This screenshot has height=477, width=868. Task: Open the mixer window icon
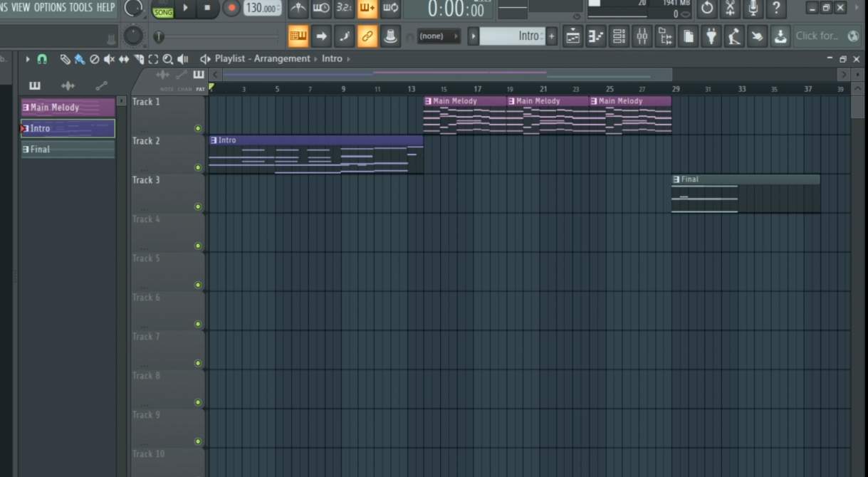642,36
